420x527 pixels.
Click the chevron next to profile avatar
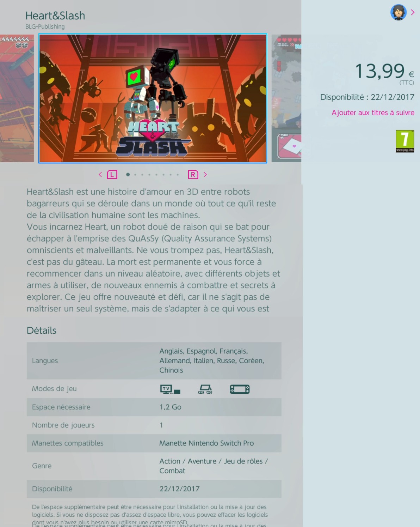413,12
